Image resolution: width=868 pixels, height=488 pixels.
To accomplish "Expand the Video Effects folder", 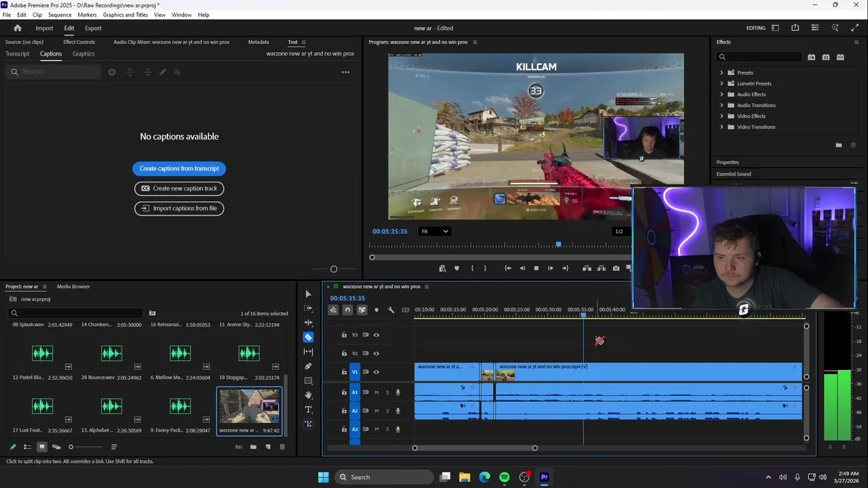I will 722,116.
